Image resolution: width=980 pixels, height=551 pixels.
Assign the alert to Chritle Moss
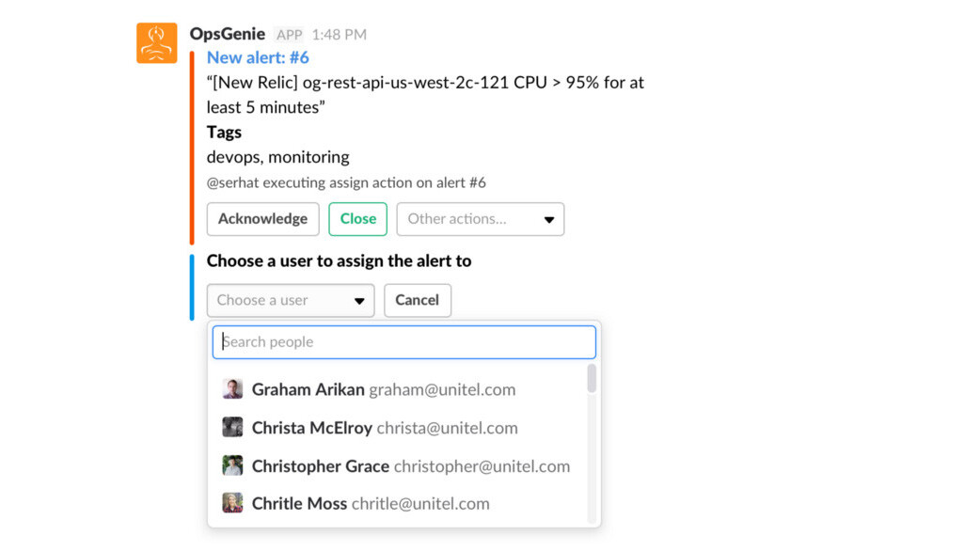point(371,503)
